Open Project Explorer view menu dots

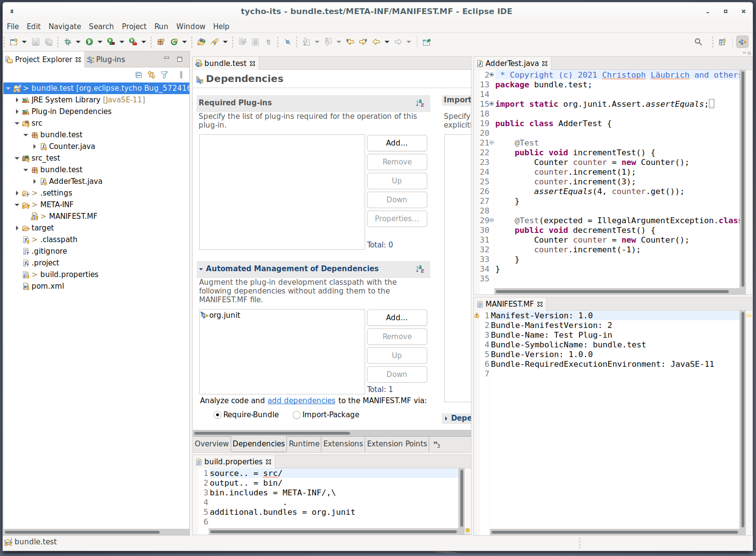181,75
